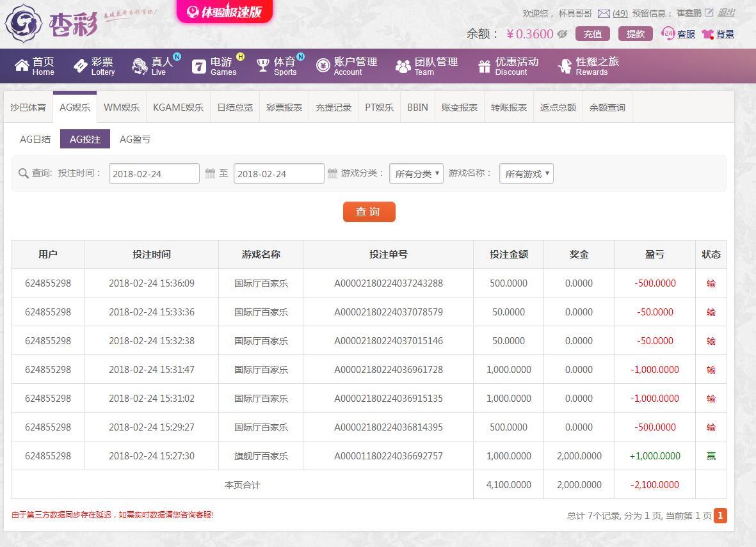Select the AG日结 sub-tab

[x=35, y=139]
